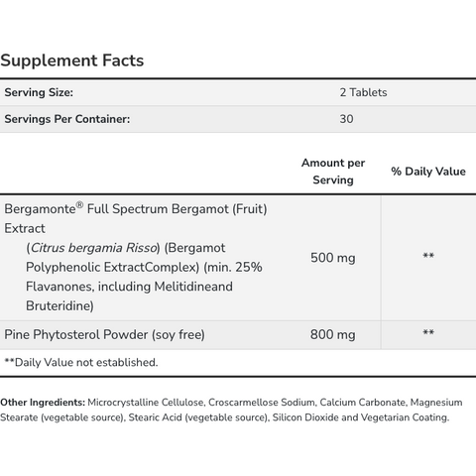Viewport: 476px width, 476px height.
Task: Click the asterisks in the Phytosterol row
Action: (x=428, y=332)
